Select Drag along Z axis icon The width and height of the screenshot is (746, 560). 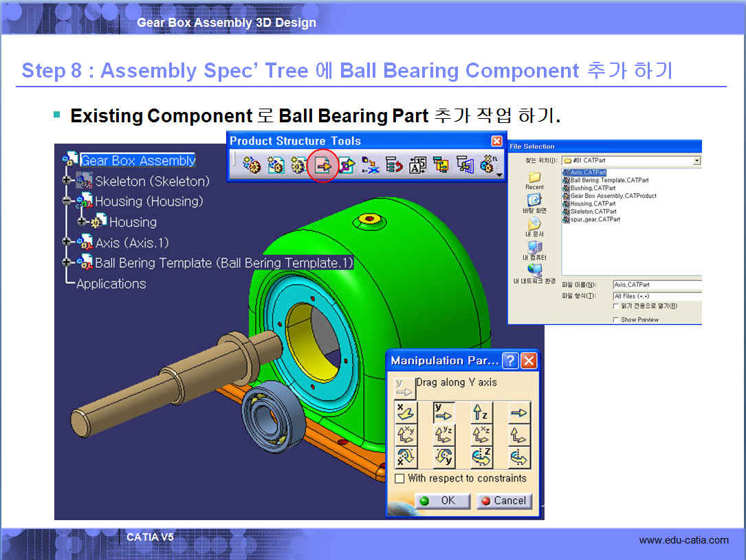point(481,412)
